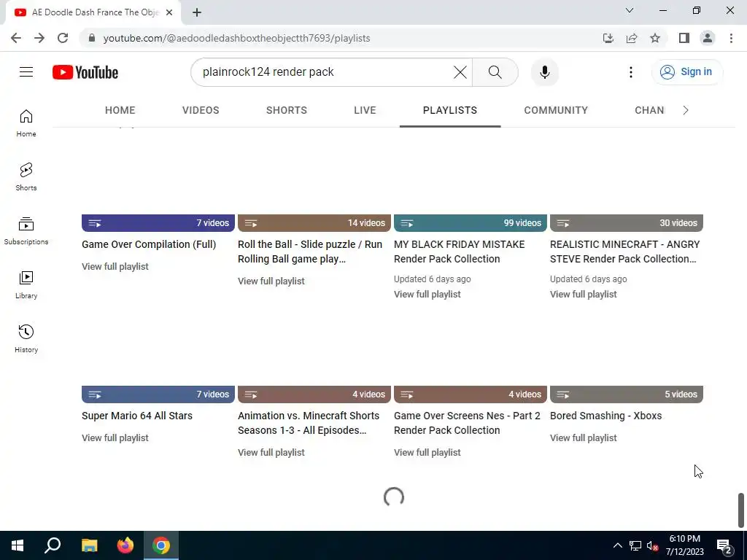Viewport: 747px width, 560px height.
Task: Click the 5 videos playlist overlay bar
Action: coord(627,394)
